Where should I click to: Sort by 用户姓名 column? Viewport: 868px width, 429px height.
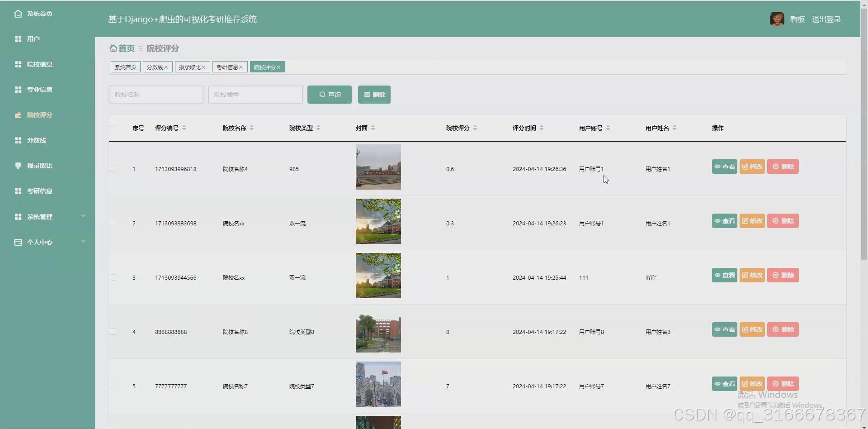[x=675, y=128]
